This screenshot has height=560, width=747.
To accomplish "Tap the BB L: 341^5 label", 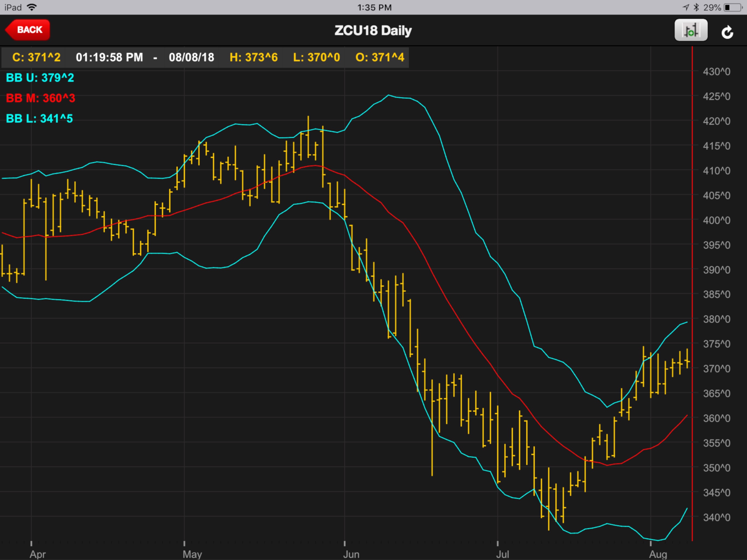I will (x=39, y=119).
